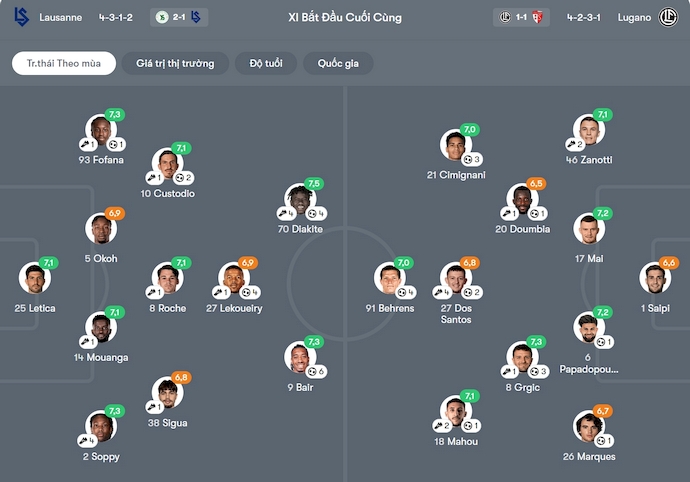Open Lugano's 1-1 last match result

[x=521, y=17]
